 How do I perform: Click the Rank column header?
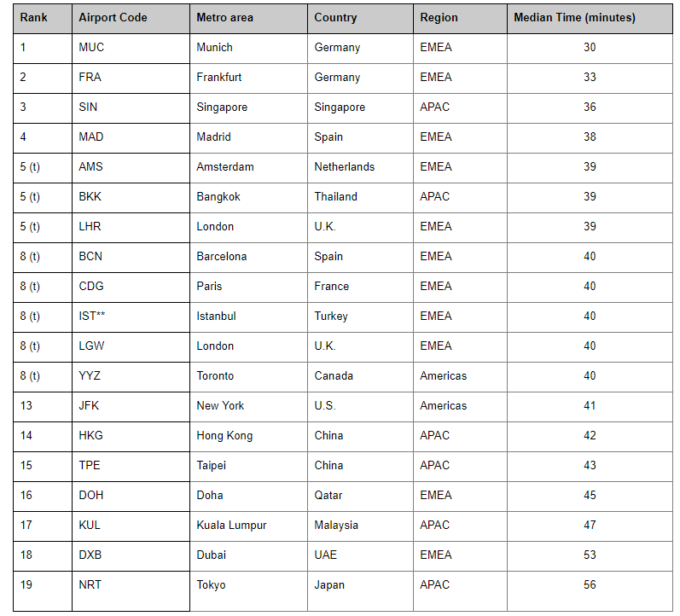[x=43, y=18]
